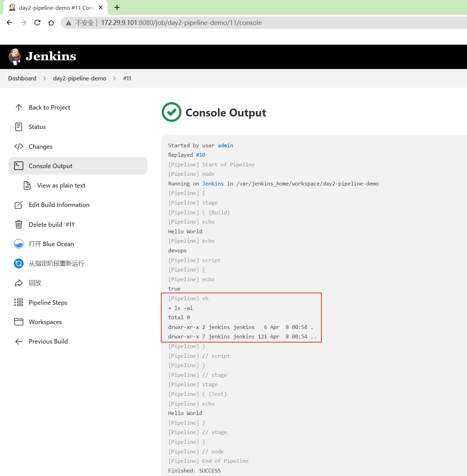Expand chevron after day2-pipeline-demo breadcrumb
Screen dimensions: 467x476
tap(115, 78)
